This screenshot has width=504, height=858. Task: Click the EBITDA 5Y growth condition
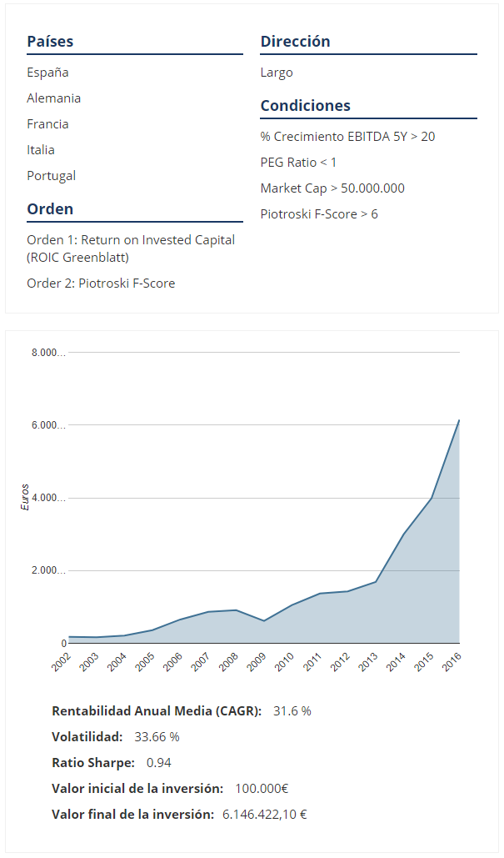click(x=347, y=136)
